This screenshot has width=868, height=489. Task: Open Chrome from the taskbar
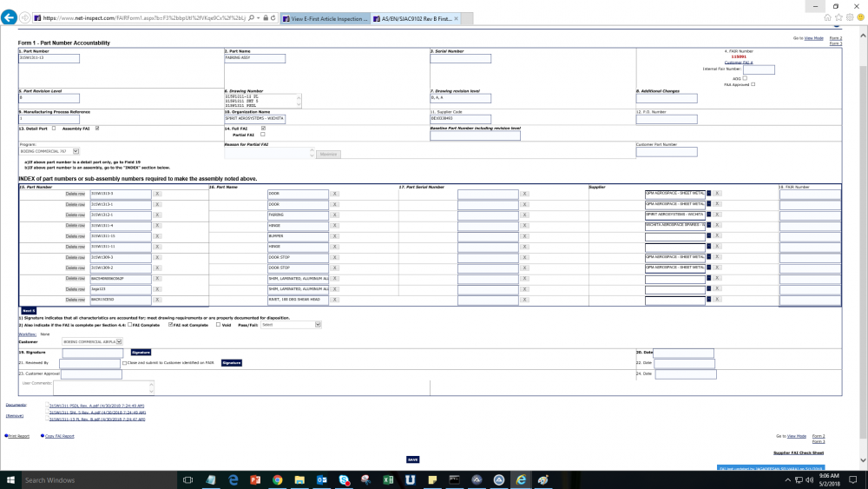point(278,479)
